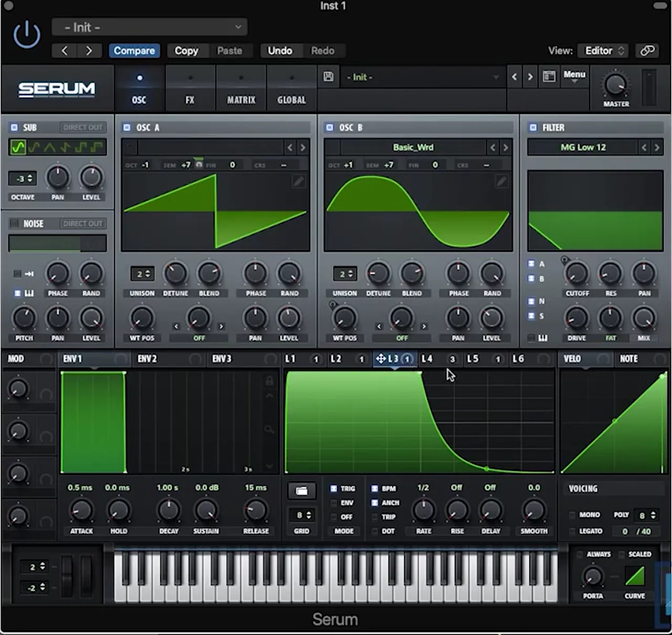The height and width of the screenshot is (635, 672).
Task: Click the link icon beside Editor view
Action: (647, 50)
